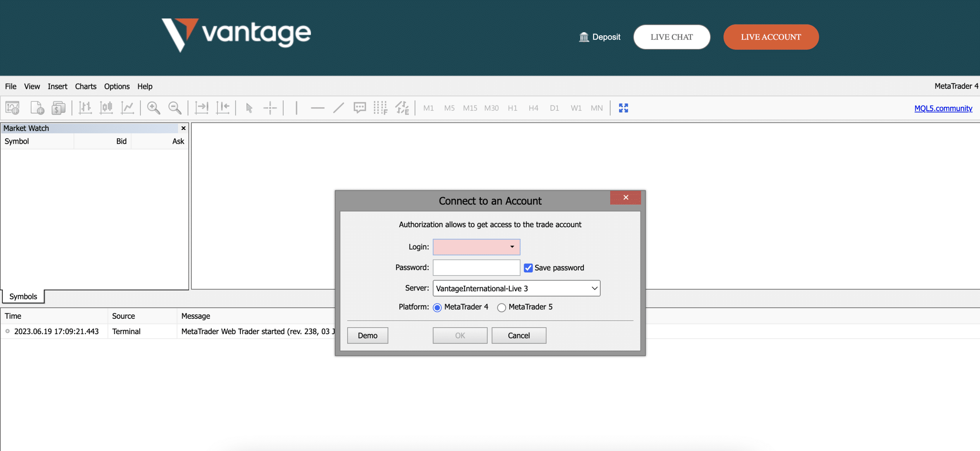
Task: Focus the Password input field
Action: tap(476, 268)
